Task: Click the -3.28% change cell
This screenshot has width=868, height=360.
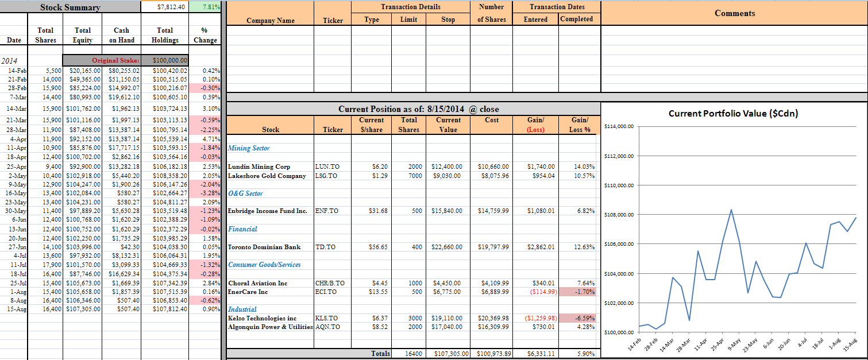Action: click(205, 193)
